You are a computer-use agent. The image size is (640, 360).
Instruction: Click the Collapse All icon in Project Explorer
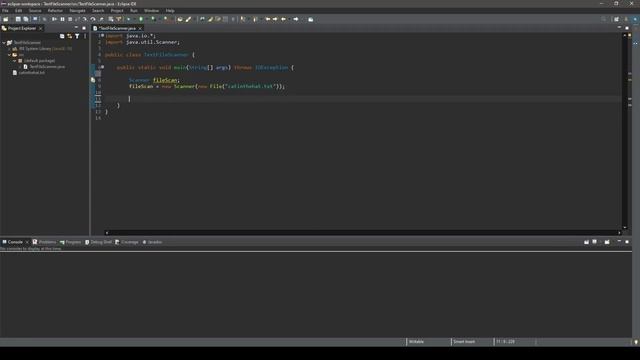coord(62,36)
